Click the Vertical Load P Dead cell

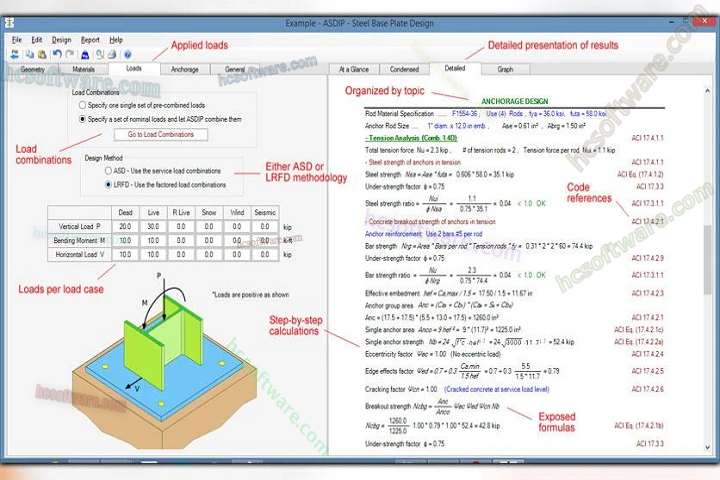[x=125, y=226]
